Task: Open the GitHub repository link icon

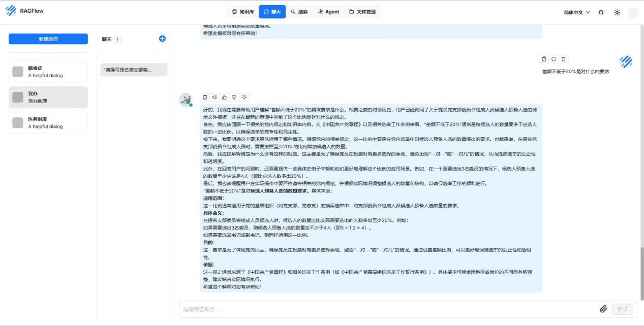Action: (x=601, y=12)
